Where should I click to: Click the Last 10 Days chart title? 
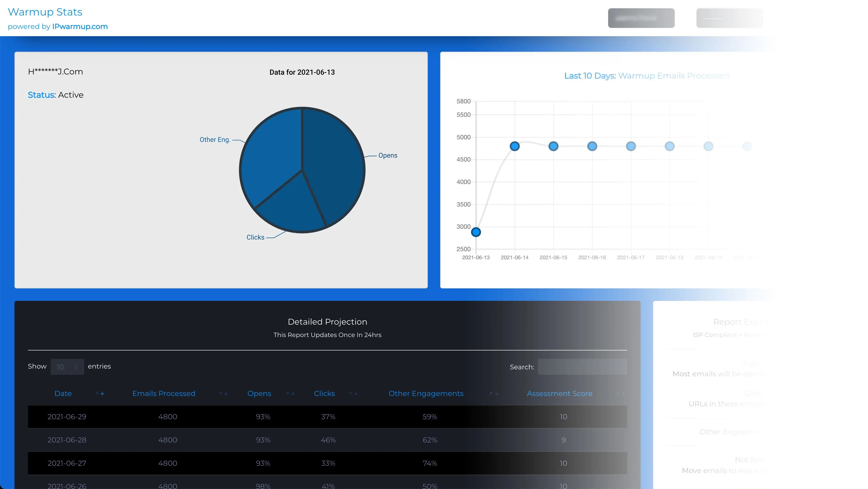pos(647,76)
